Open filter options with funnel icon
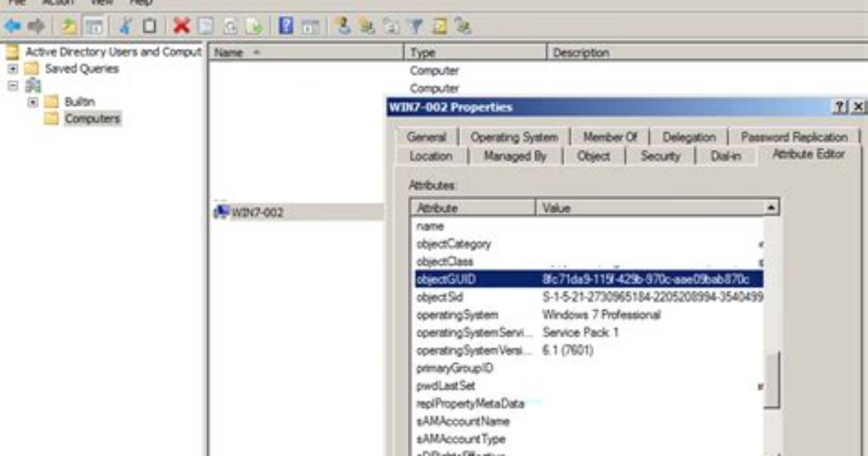This screenshot has height=456, width=868. tap(415, 26)
